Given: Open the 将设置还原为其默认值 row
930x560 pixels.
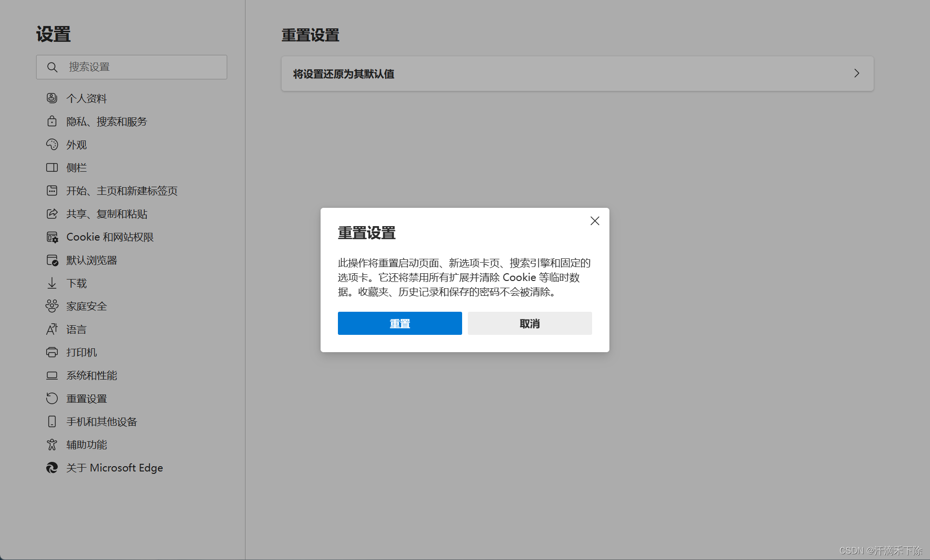Looking at the screenshot, I should (577, 74).
